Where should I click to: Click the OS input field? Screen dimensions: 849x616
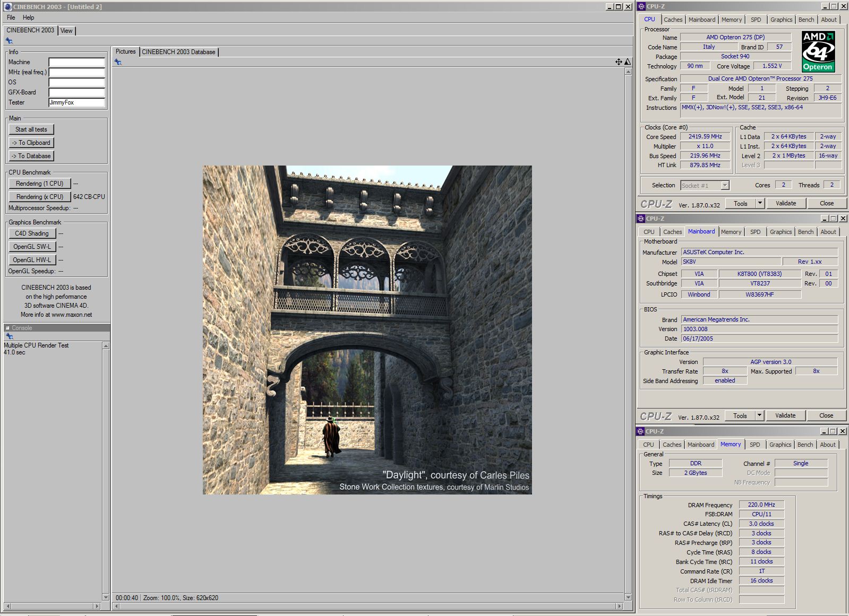77,82
